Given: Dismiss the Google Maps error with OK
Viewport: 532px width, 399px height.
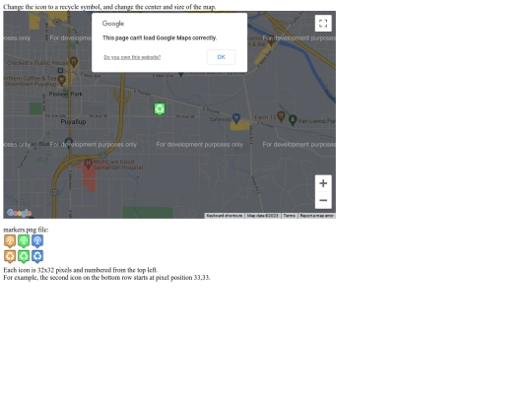Looking at the screenshot, I should pyautogui.click(x=221, y=57).
